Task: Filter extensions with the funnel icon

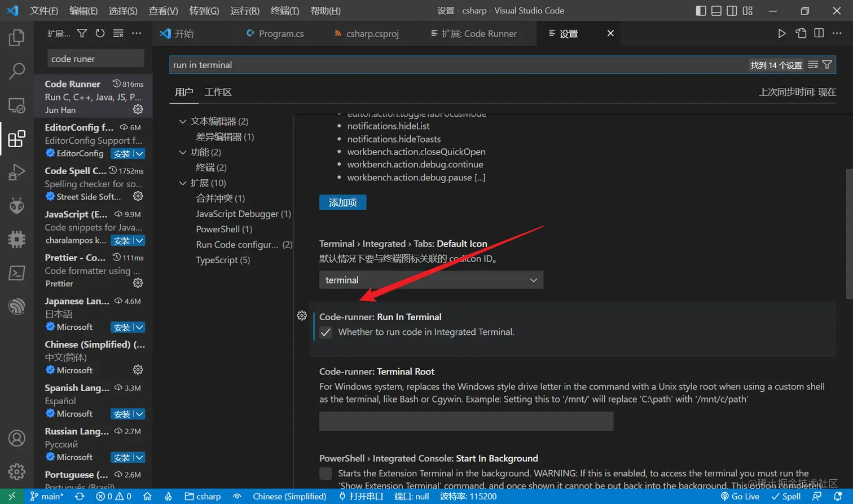Action: click(x=82, y=33)
